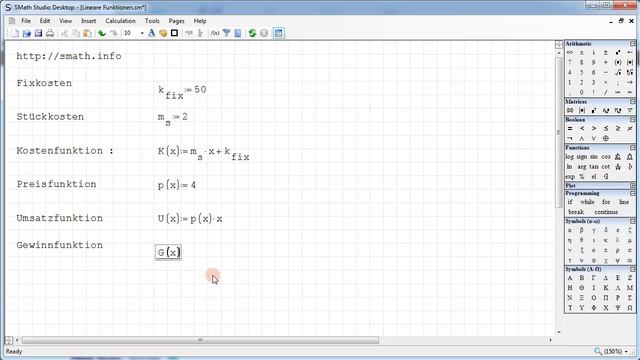Open the Pages menu

(x=177, y=21)
